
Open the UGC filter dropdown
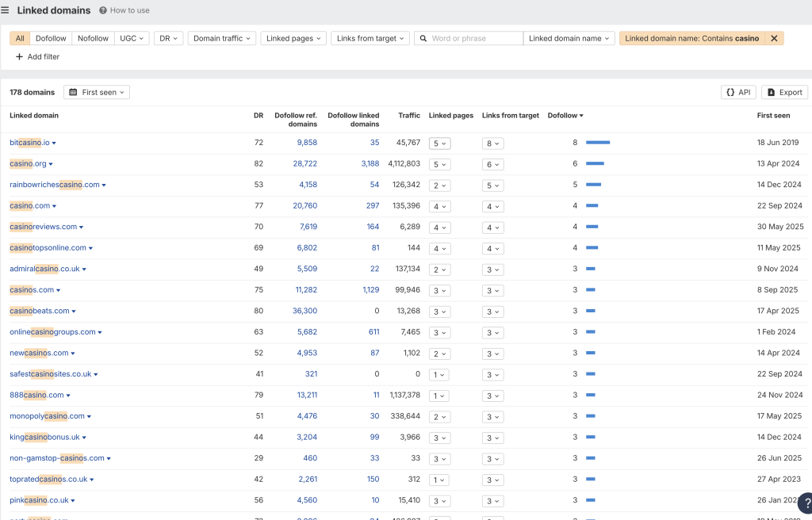pos(132,38)
